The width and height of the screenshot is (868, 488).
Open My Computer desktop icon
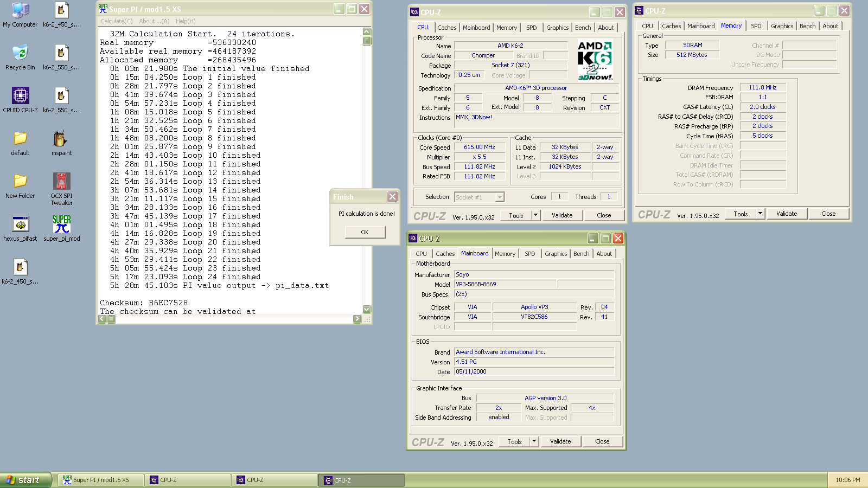(20, 15)
